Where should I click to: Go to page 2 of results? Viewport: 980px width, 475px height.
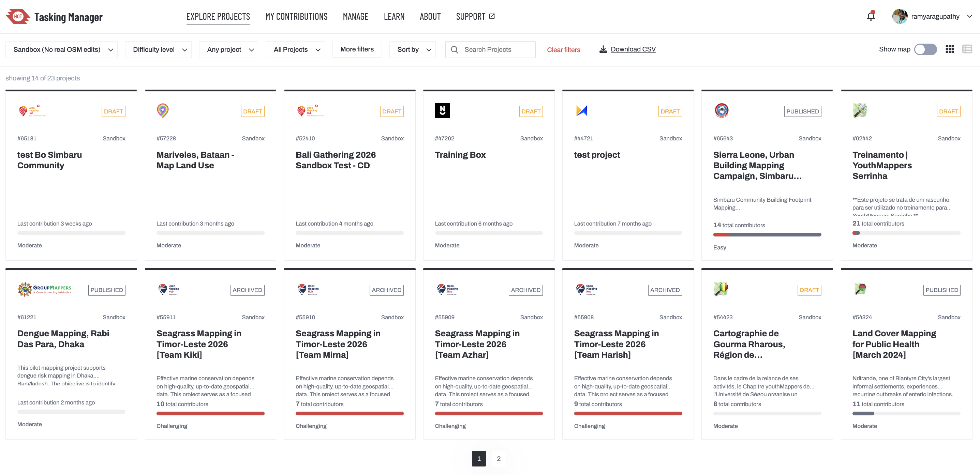click(x=499, y=459)
